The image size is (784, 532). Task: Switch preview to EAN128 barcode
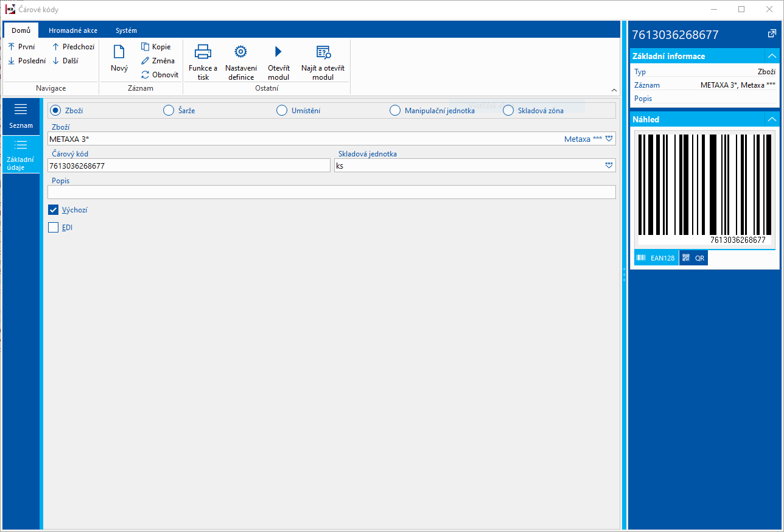(656, 258)
